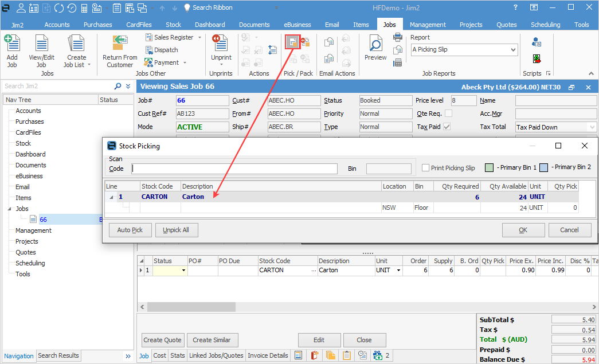Collapse the Jobs node in Nav Tree

(9, 209)
